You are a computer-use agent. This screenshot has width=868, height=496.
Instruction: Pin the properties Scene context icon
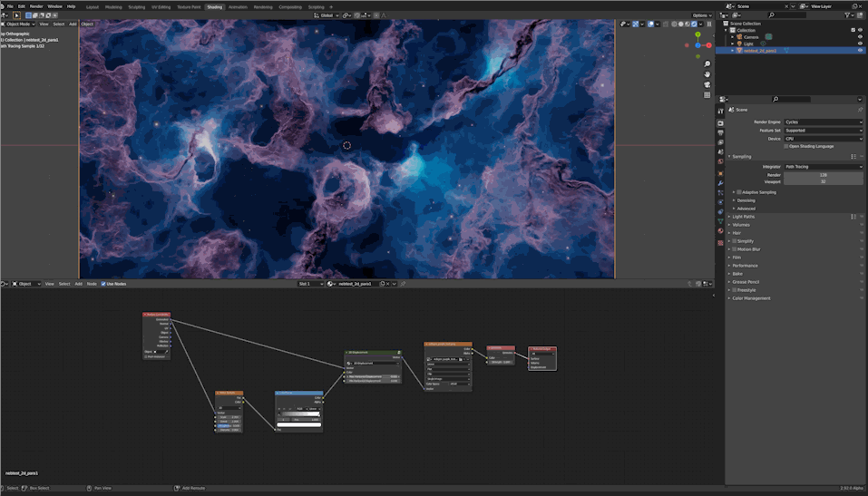860,110
